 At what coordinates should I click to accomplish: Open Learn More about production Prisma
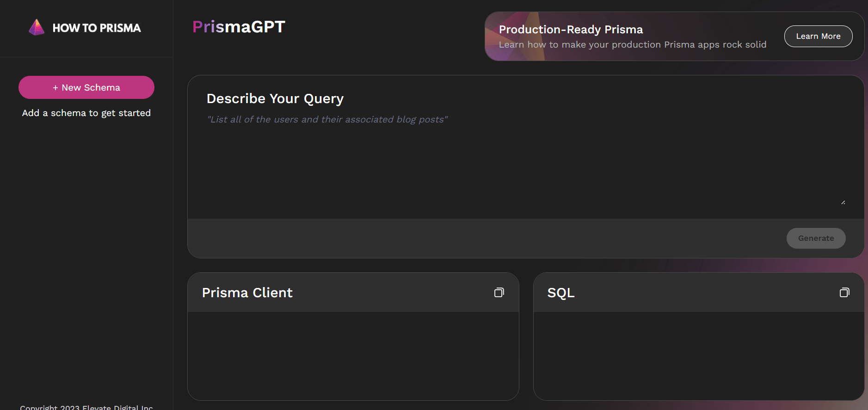818,36
